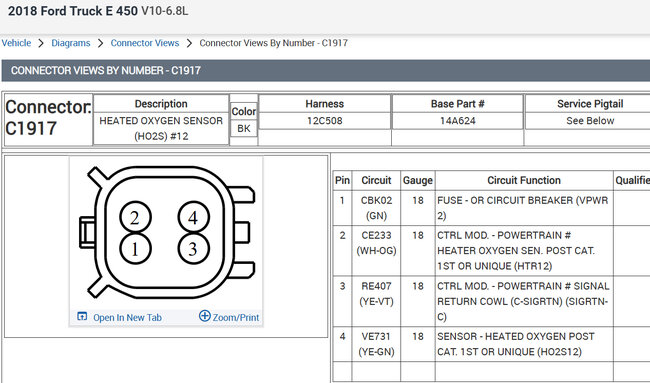650x383 pixels.
Task: Click the Harness column header
Action: (x=325, y=104)
